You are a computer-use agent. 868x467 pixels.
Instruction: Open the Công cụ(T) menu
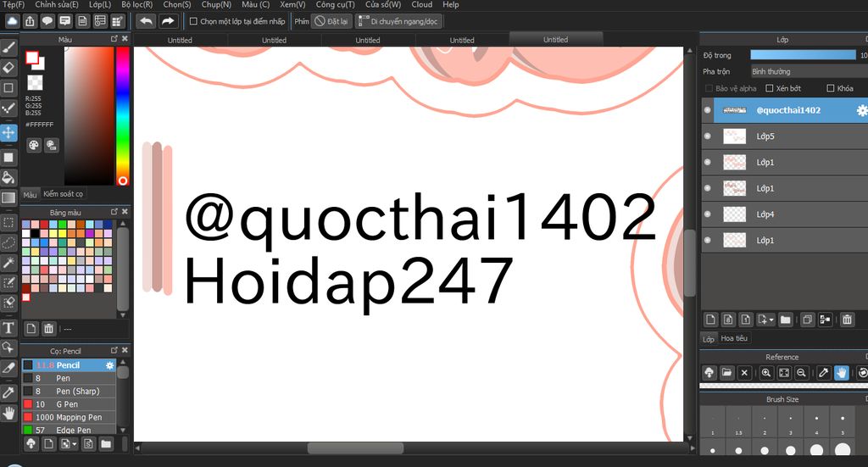[336, 4]
